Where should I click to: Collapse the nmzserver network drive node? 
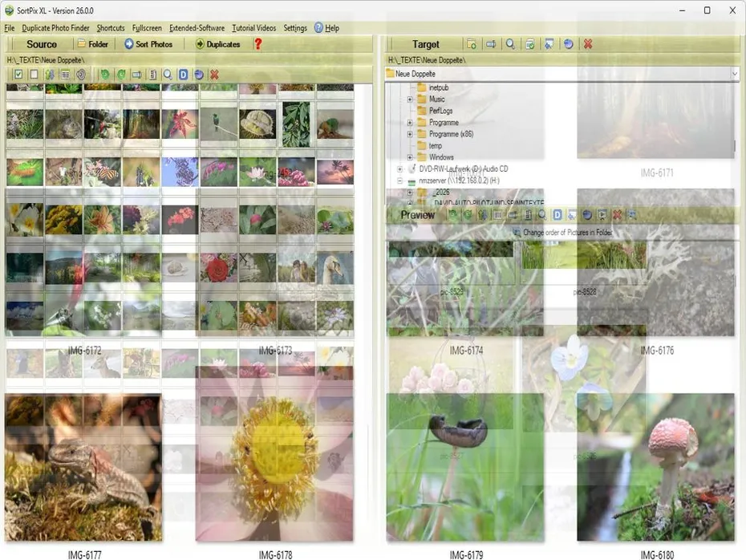[400, 181]
